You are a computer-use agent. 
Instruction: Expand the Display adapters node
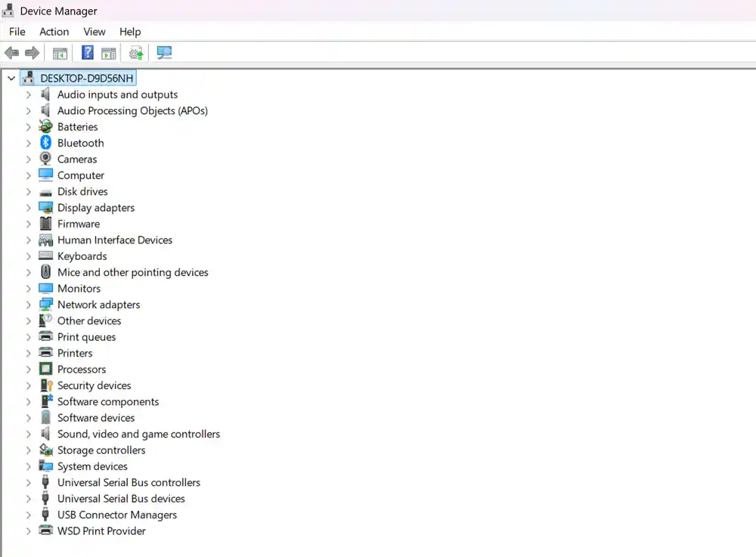(x=29, y=208)
